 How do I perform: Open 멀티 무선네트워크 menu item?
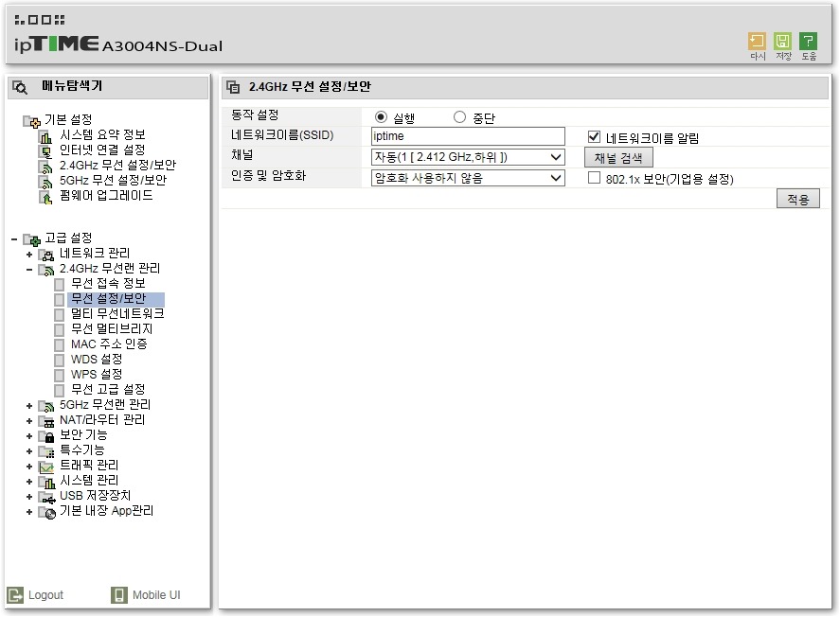pos(117,313)
